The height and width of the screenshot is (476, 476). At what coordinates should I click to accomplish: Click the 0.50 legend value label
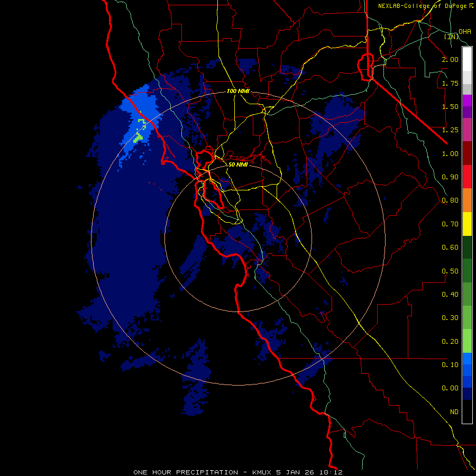[450, 271]
